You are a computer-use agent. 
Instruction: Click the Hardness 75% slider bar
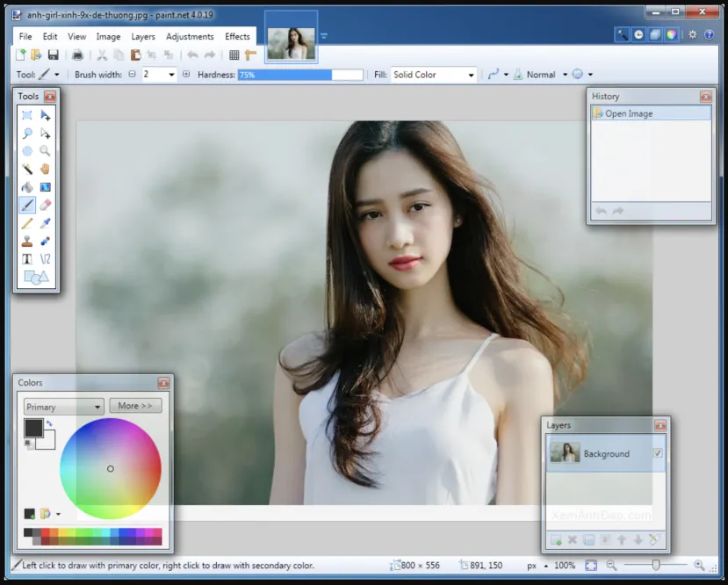click(300, 76)
